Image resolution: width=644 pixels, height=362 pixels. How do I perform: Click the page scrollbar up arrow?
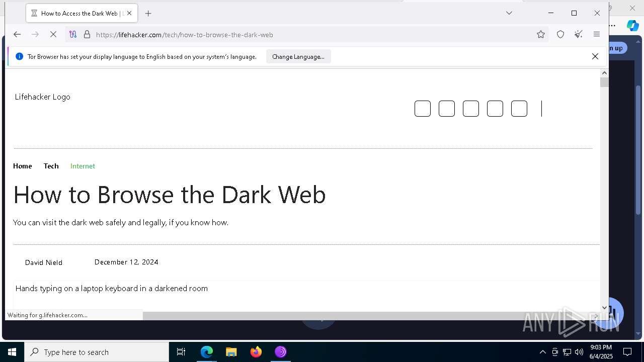(x=604, y=73)
